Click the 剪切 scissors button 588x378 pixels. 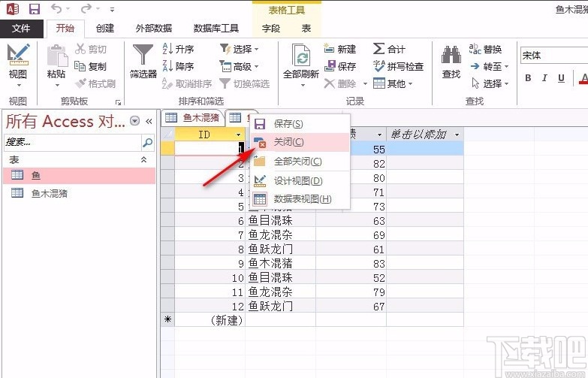[90, 49]
